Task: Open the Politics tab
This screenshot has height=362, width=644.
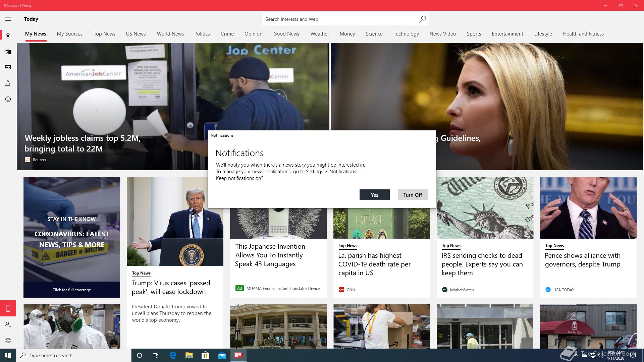Action: pos(202,34)
